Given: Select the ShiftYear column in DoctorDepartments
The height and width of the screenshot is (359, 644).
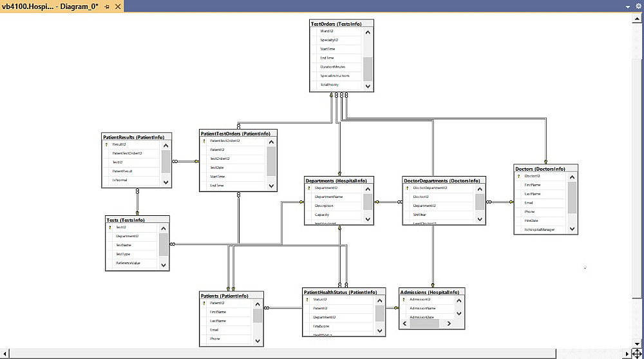Looking at the screenshot, I should (x=439, y=215).
